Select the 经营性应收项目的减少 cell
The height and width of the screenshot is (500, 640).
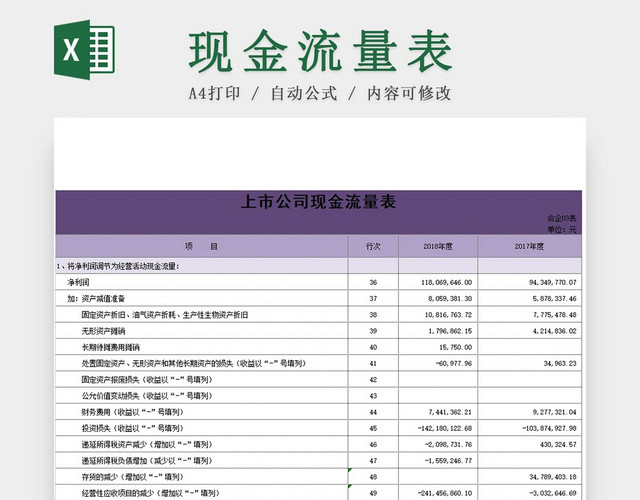202,493
